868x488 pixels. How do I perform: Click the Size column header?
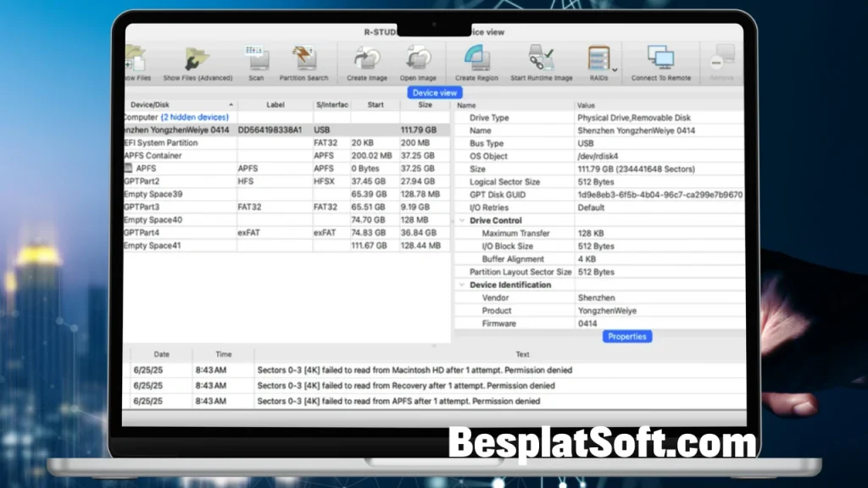coord(425,105)
